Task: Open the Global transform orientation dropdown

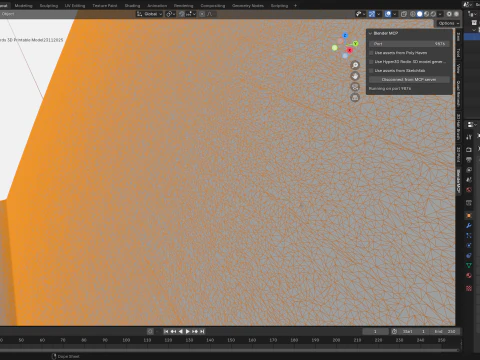Action: tap(149, 14)
